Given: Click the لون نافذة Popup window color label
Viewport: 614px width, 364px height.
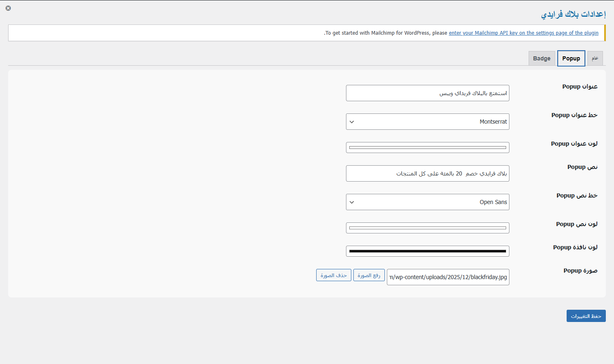Looking at the screenshot, I should pyautogui.click(x=575, y=247).
